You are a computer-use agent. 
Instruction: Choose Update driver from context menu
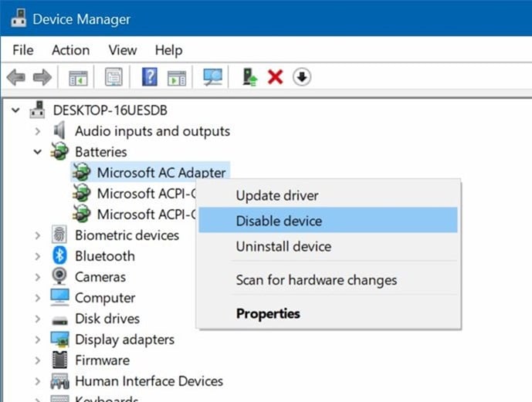(328, 195)
